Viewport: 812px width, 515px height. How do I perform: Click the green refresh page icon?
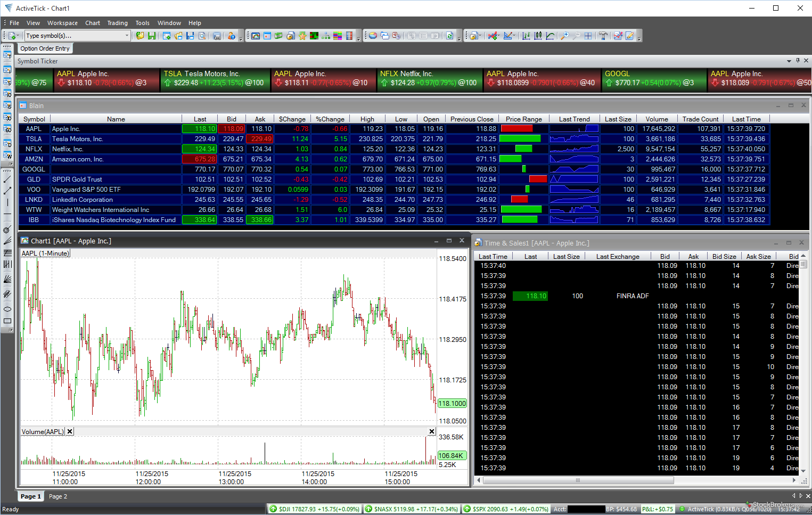pos(449,36)
